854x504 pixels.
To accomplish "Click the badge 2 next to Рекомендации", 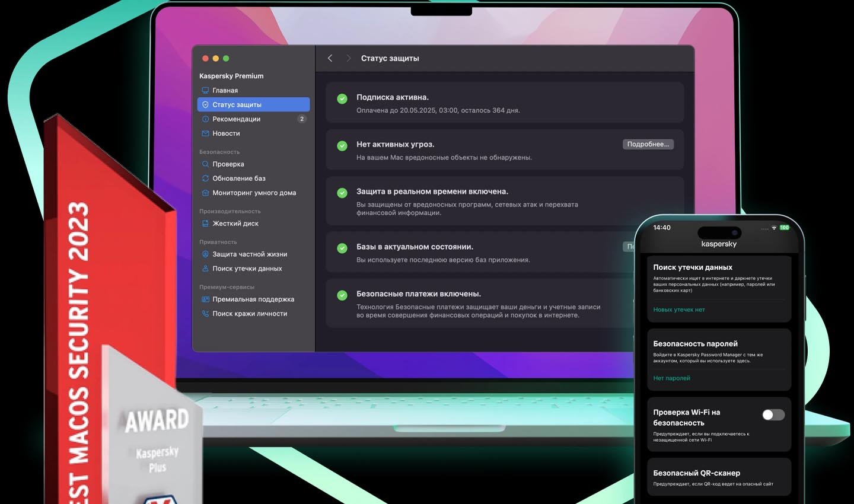I will pyautogui.click(x=302, y=119).
